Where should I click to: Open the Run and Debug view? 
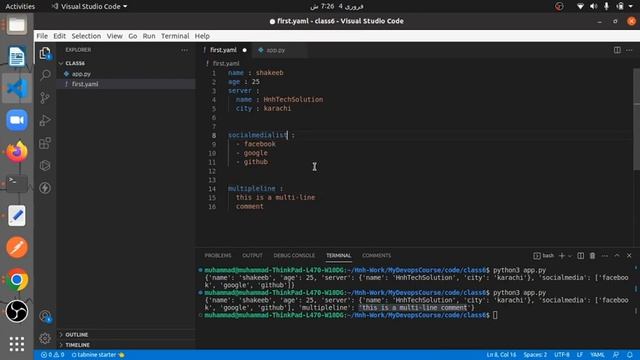click(45, 120)
